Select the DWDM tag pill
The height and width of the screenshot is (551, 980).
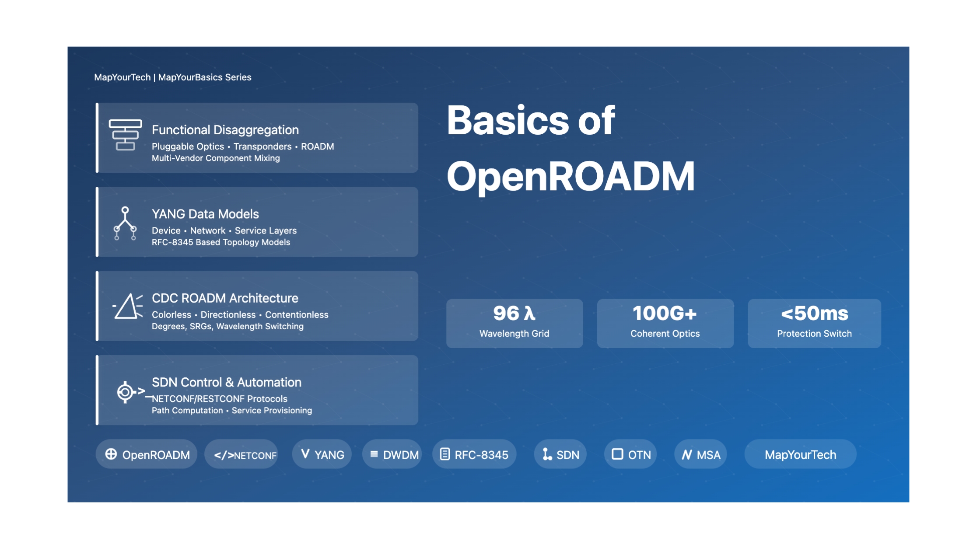(x=392, y=455)
